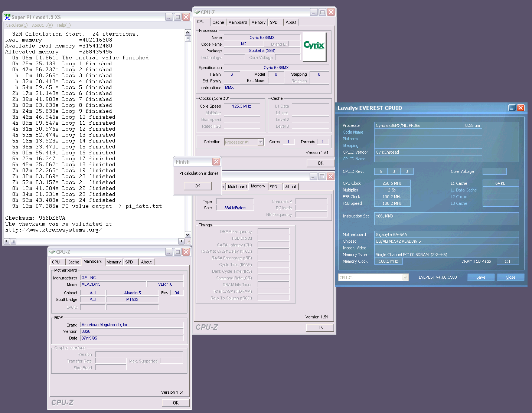
Task: Click the Chipset value Aladdin 5 in CPU-Z
Action: (133, 293)
